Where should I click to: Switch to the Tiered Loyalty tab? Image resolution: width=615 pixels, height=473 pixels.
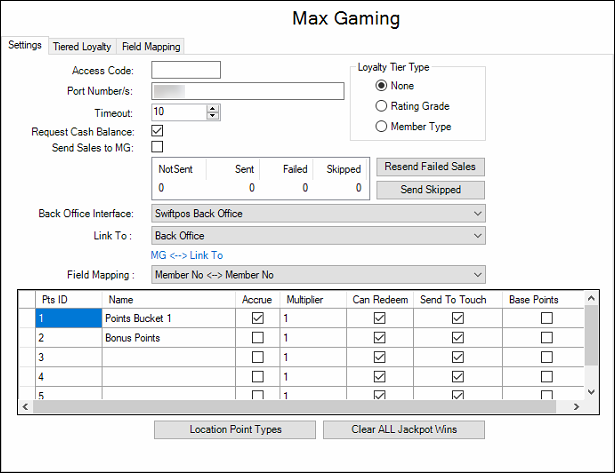(x=82, y=46)
